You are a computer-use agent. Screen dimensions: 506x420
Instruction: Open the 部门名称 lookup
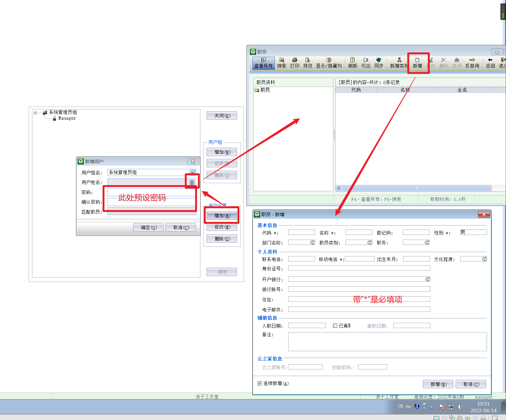[x=312, y=242]
